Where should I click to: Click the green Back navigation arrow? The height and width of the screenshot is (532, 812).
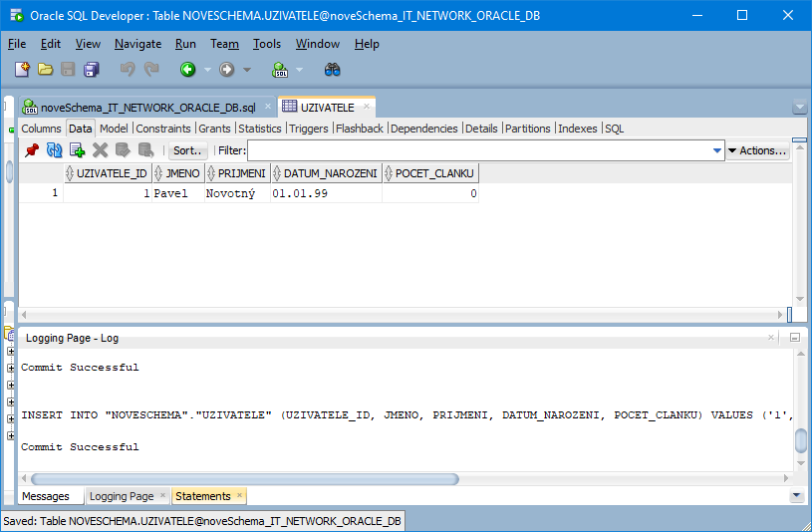point(186,70)
